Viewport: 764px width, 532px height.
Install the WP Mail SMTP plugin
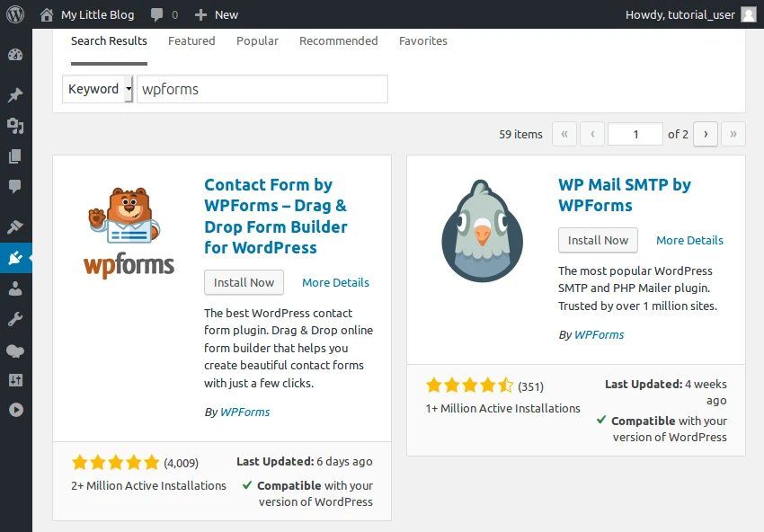point(598,240)
